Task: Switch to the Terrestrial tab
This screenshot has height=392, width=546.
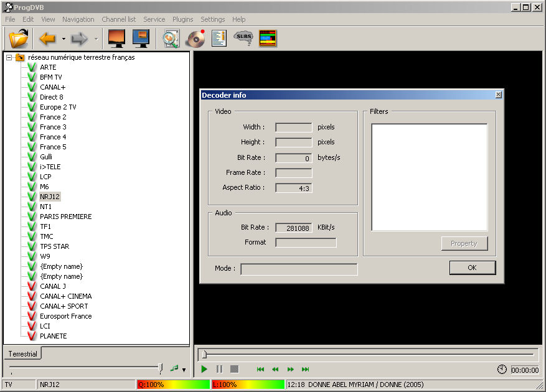Action: coord(22,353)
